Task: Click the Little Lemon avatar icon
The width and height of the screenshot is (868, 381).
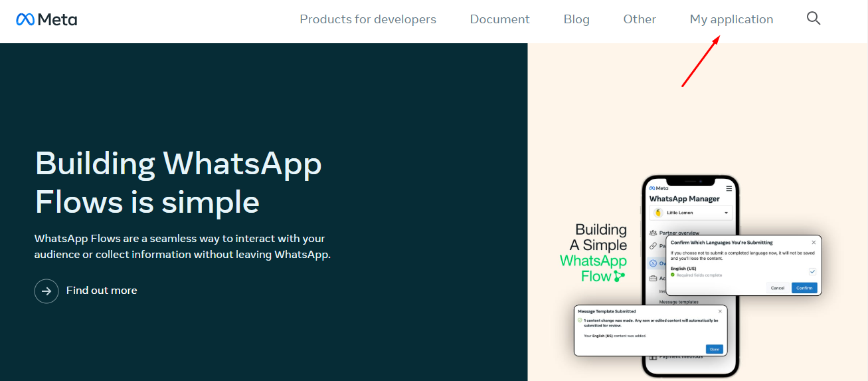Action: click(x=658, y=213)
